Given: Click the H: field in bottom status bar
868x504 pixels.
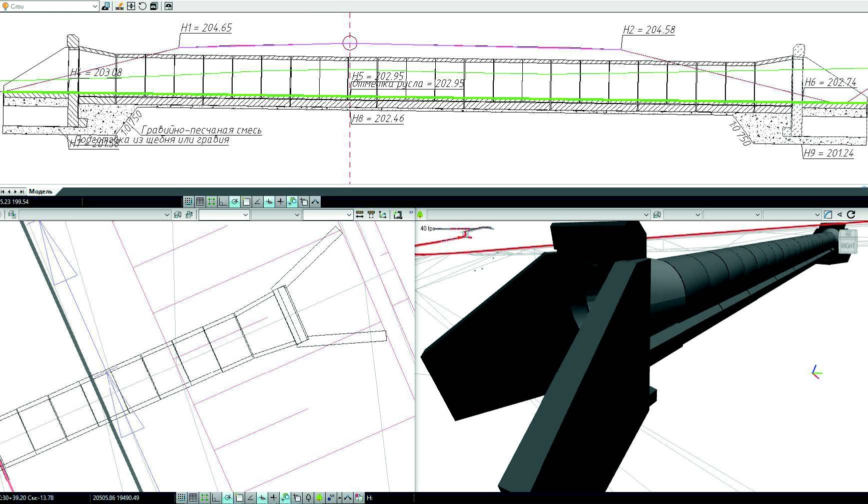Looking at the screenshot, I should coord(370,497).
